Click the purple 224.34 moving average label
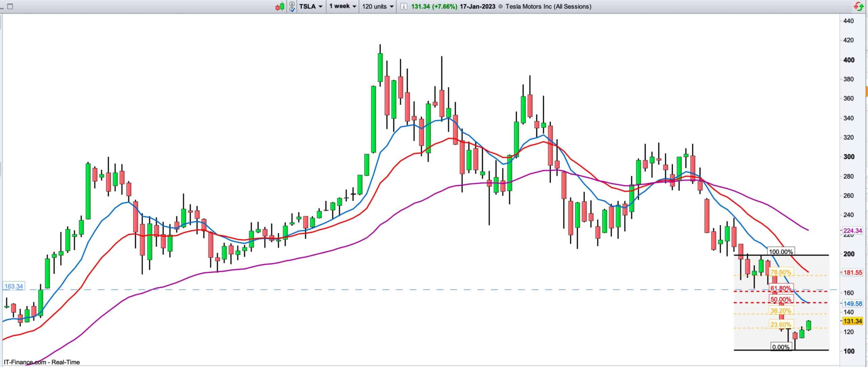This screenshot has width=868, height=367. [x=853, y=231]
